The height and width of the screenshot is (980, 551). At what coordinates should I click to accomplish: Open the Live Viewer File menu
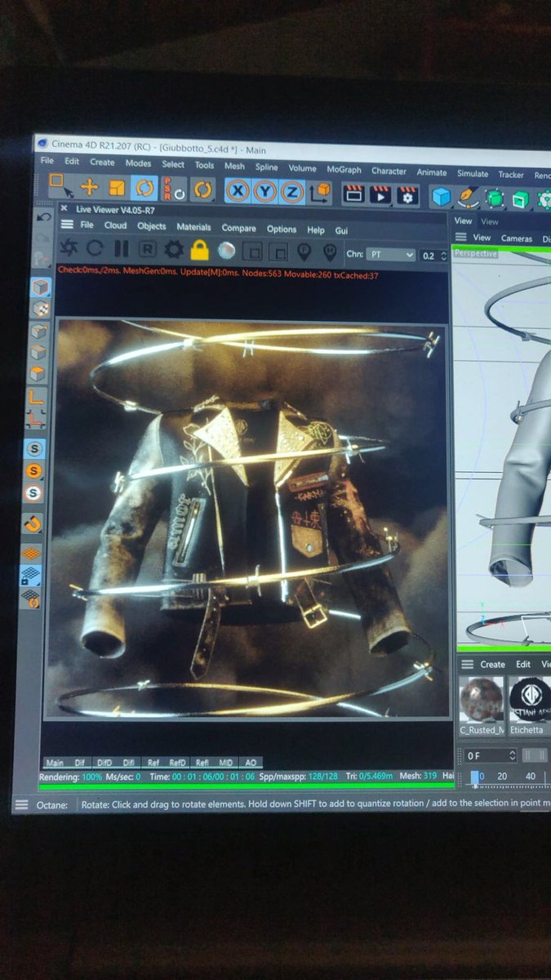pyautogui.click(x=87, y=225)
